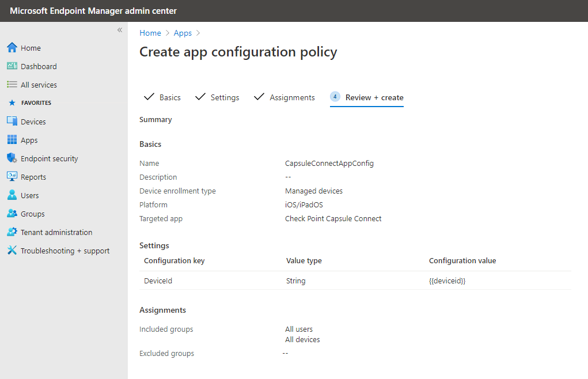This screenshot has width=588, height=379.
Task: Click the Tenant administration gear icon
Action: pos(12,232)
